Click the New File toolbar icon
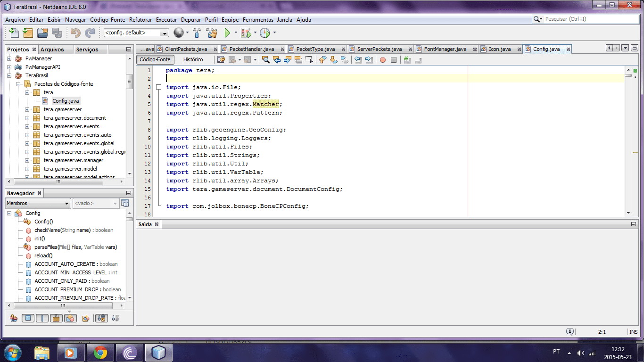Image resolution: width=644 pixels, height=362 pixels. click(14, 33)
